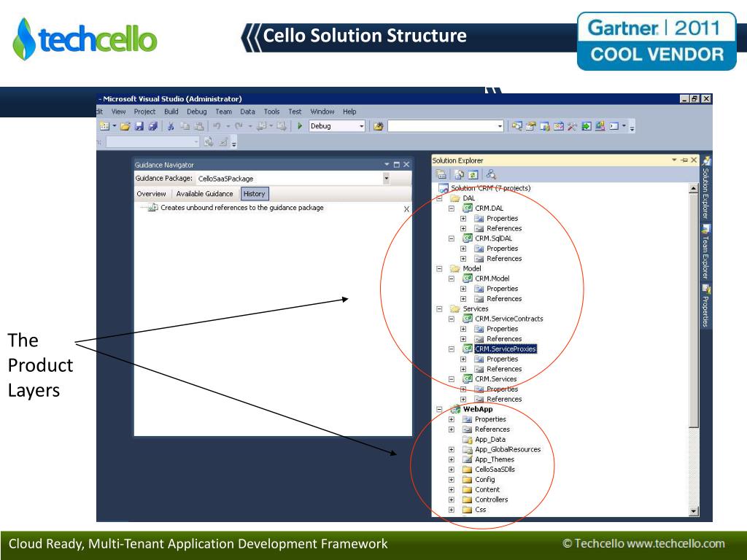Open the Build menu
Image resolution: width=747 pixels, height=560 pixels.
pos(171,112)
